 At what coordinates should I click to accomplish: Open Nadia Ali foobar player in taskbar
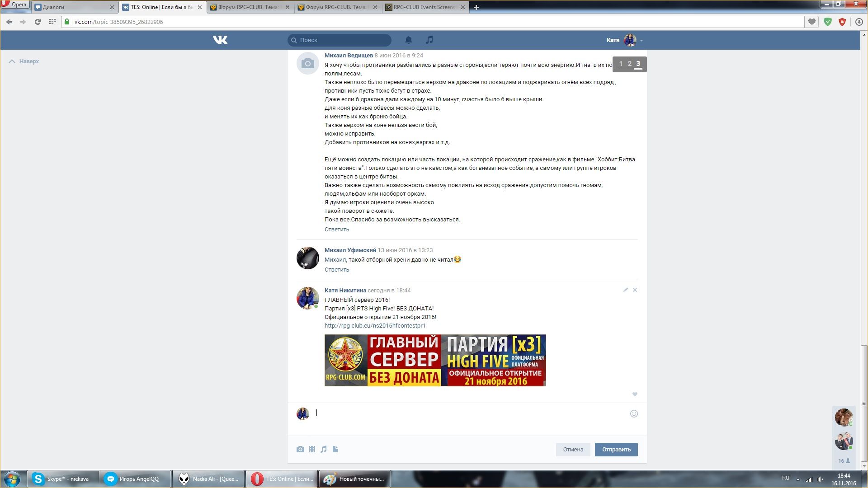[208, 479]
